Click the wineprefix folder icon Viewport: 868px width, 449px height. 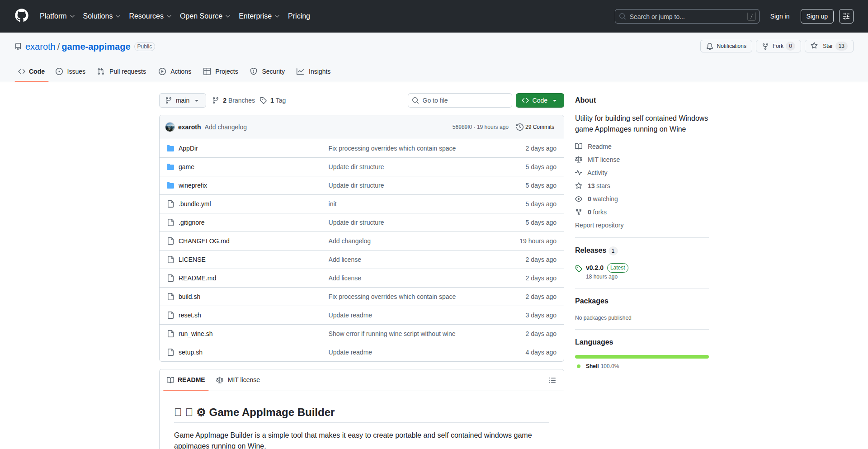tap(170, 185)
